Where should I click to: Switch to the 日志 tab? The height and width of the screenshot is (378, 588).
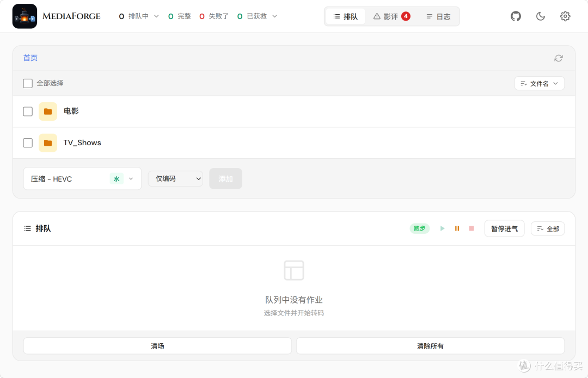click(438, 16)
